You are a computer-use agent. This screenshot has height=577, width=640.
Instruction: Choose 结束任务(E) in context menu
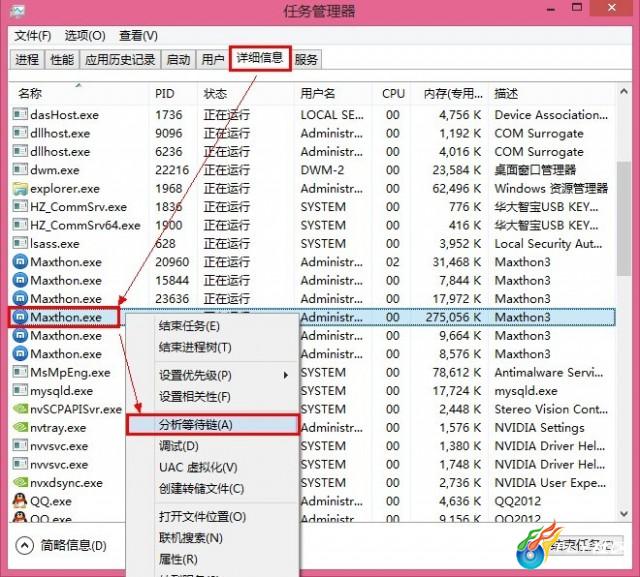(213, 326)
